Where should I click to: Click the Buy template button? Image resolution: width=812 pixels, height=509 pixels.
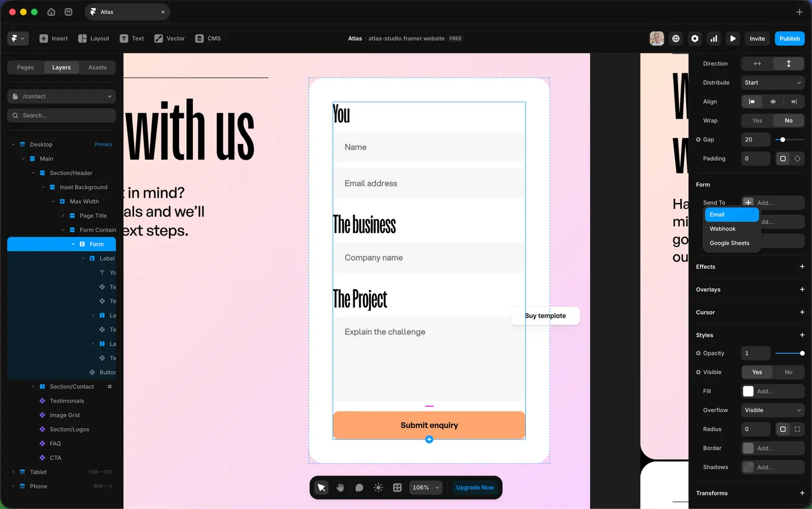tap(546, 316)
